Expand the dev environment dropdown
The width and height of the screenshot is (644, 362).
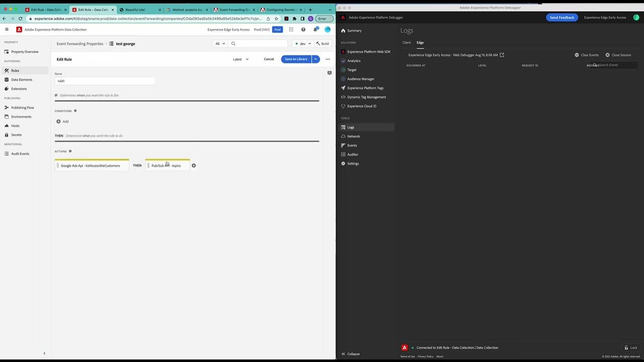point(303,44)
